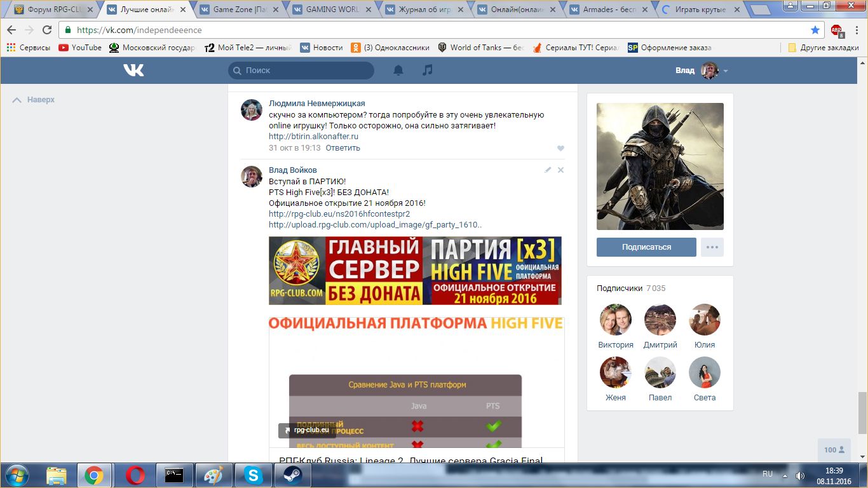This screenshot has width=868, height=488.
Task: Jump to top with the Наверх link
Action: [x=34, y=100]
